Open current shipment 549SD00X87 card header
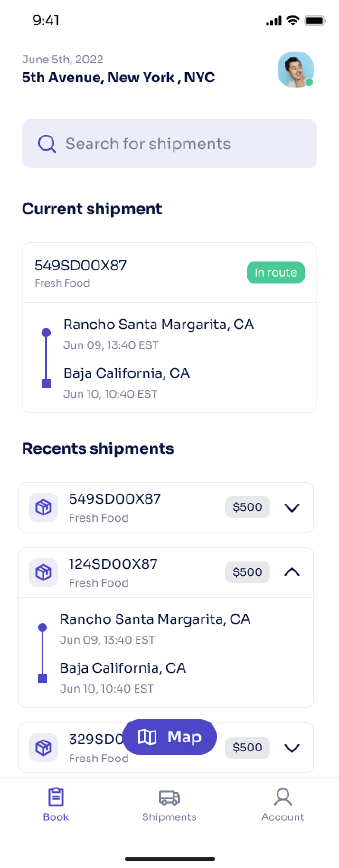The image size is (339, 868). tap(169, 273)
